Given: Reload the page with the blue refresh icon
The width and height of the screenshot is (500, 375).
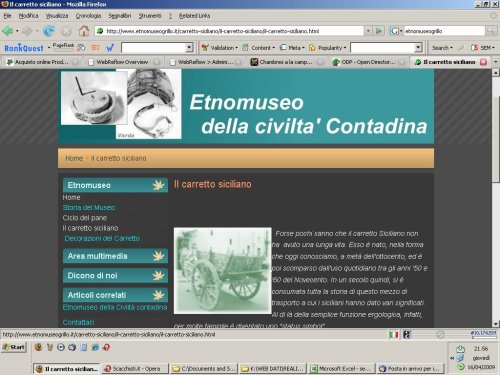Looking at the screenshot, I should (x=49, y=31).
